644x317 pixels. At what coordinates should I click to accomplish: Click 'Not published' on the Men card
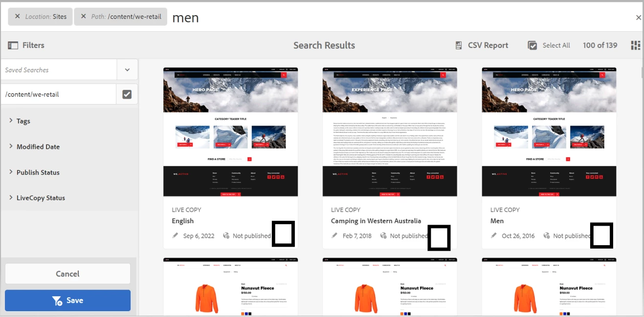pyautogui.click(x=572, y=236)
